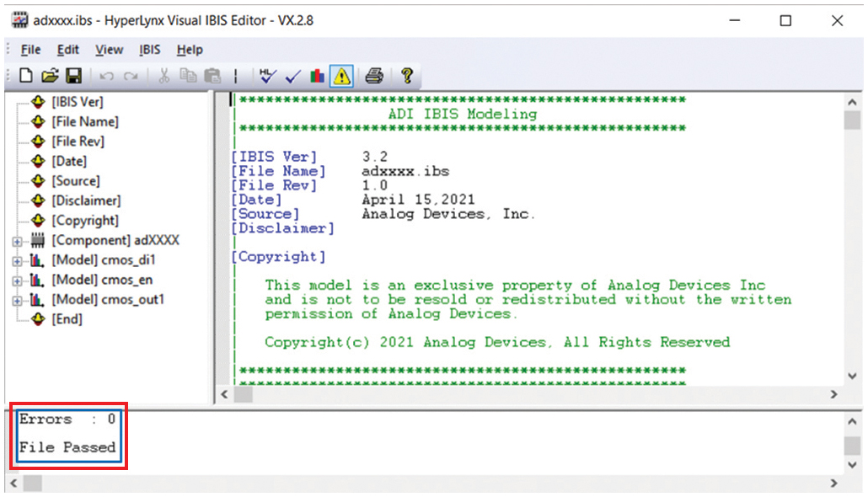Select the [Copyright] keyword in the tree
This screenshot has width=868, height=497.
click(84, 221)
